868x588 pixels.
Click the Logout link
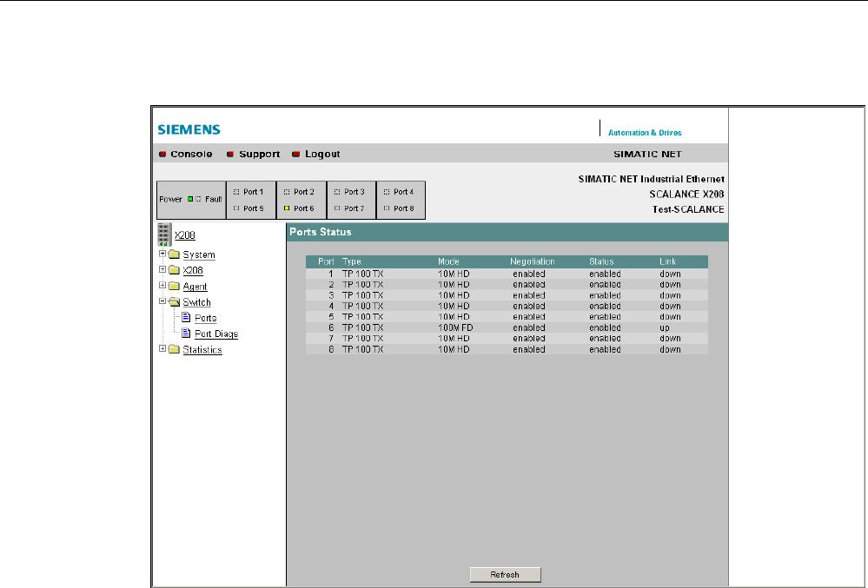pyautogui.click(x=322, y=155)
